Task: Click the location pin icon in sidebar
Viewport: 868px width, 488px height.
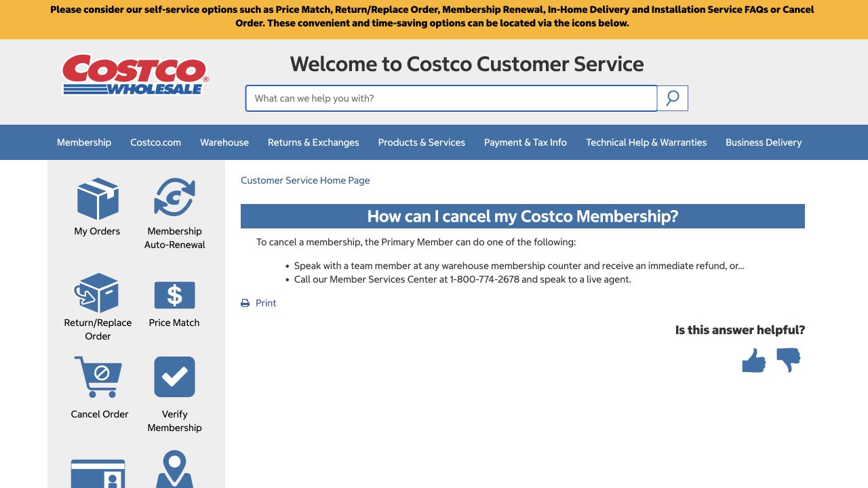Action: (x=174, y=470)
